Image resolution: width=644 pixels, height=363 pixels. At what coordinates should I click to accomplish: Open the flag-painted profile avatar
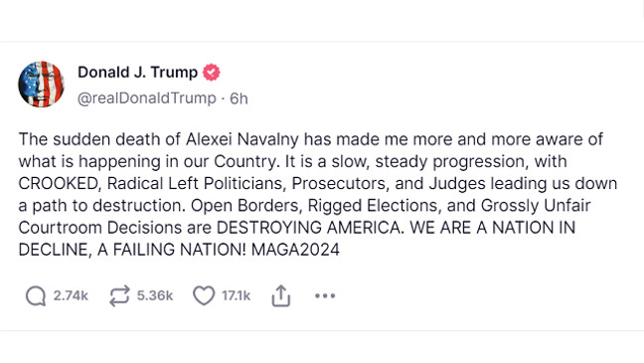pos(42,84)
